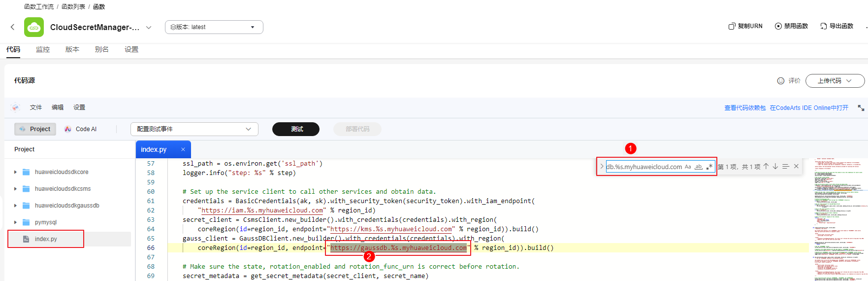Click the green CloudSecretManager function logo
This screenshot has height=281, width=868.
tap(34, 27)
